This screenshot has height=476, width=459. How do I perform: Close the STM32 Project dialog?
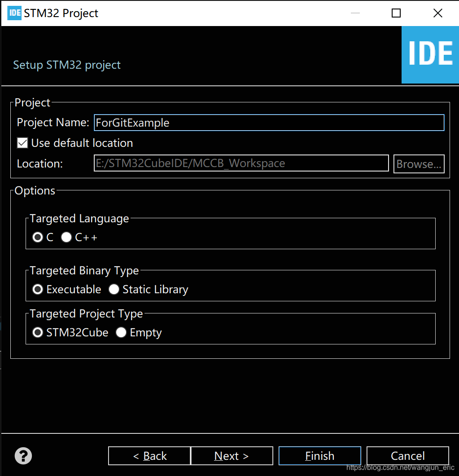point(438,13)
